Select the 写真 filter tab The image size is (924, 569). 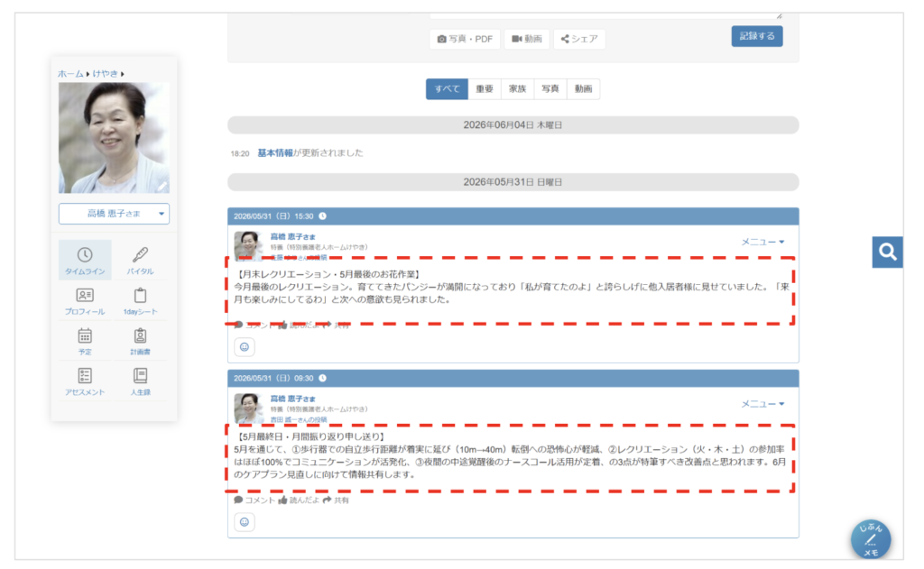[x=550, y=89]
